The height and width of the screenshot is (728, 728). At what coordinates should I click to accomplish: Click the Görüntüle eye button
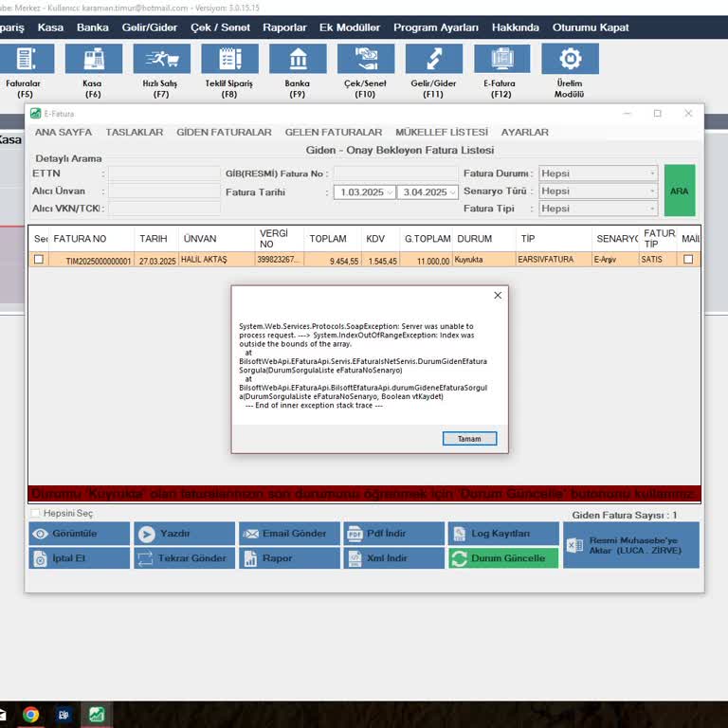80,534
